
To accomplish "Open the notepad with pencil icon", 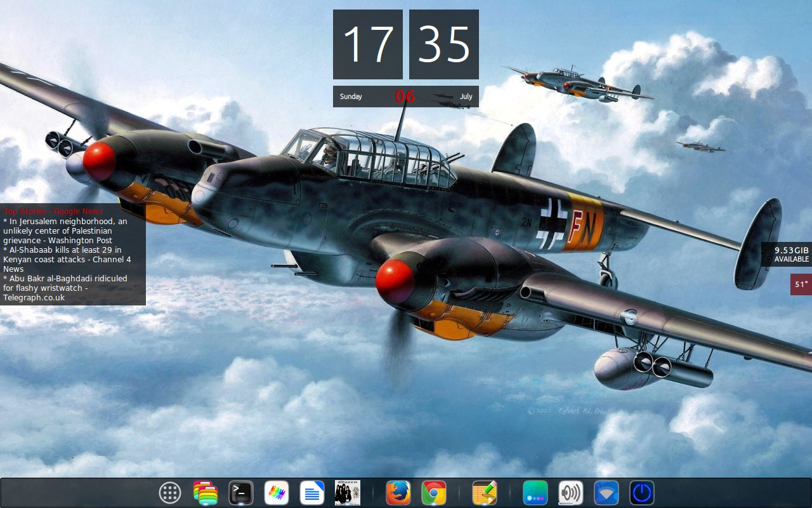I will [485, 493].
